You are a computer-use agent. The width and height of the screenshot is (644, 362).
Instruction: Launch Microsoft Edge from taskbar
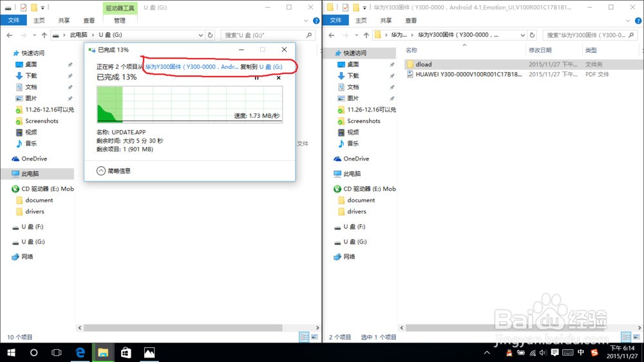[80, 352]
